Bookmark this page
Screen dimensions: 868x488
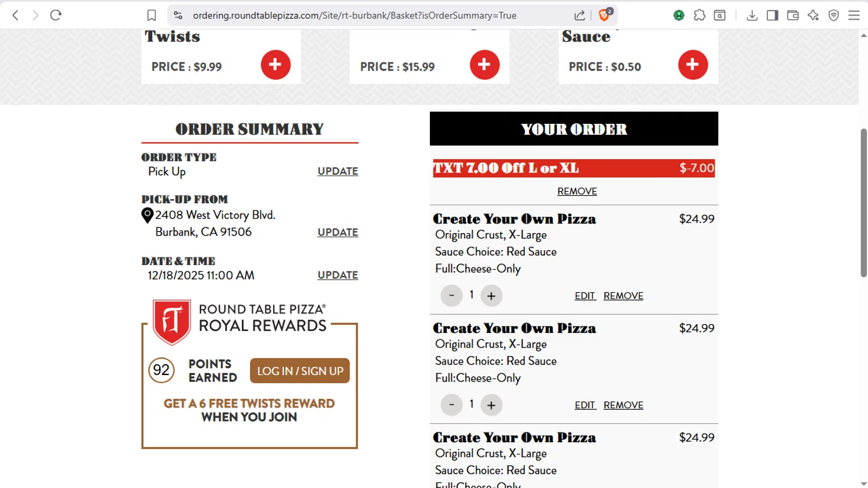click(x=152, y=16)
